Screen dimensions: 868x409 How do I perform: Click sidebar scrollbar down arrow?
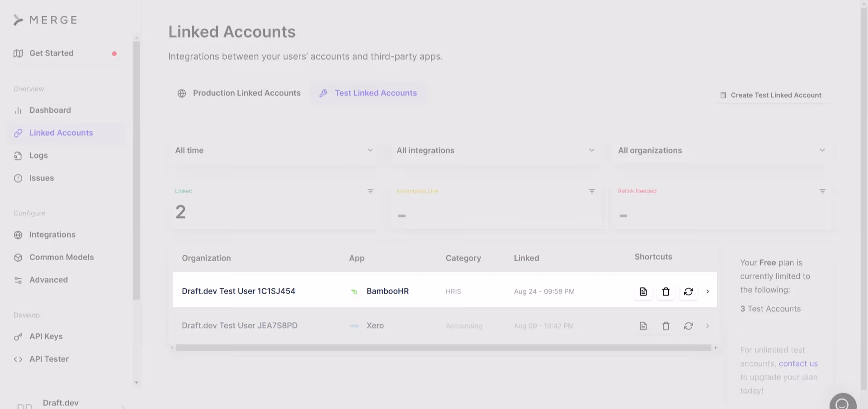(x=137, y=383)
